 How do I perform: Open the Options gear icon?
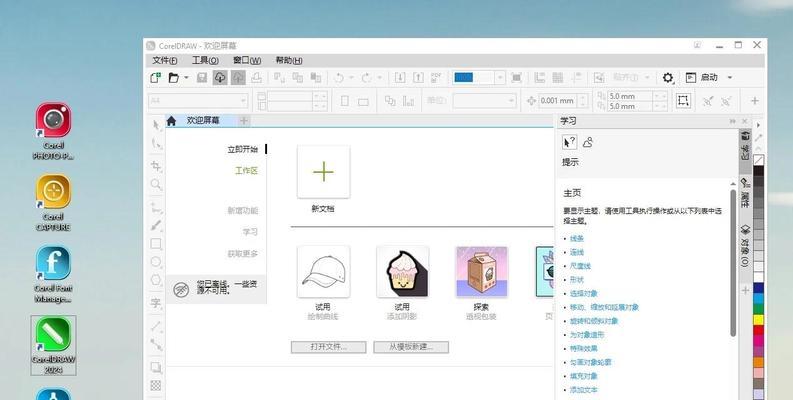click(x=668, y=77)
